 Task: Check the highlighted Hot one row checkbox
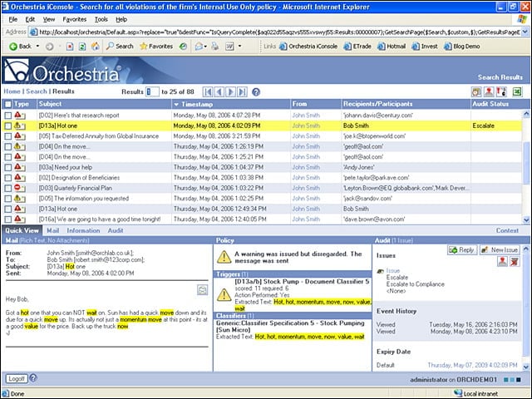[7, 126]
